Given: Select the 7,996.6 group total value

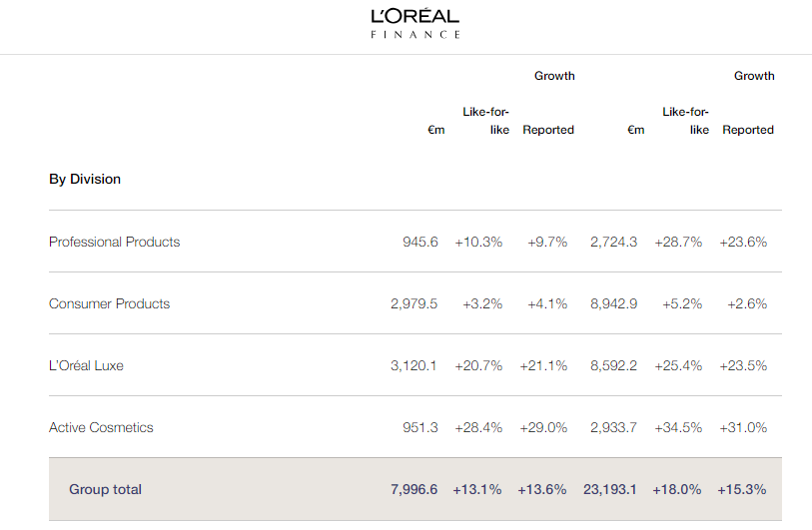Looking at the screenshot, I should (413, 489).
